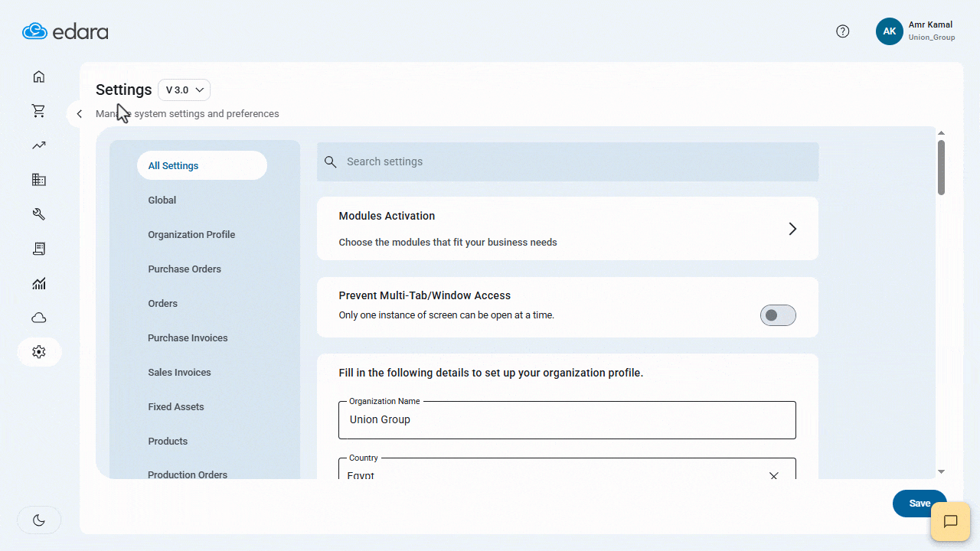The height and width of the screenshot is (551, 980).
Task: Open the cloud sidebar icon
Action: click(x=39, y=318)
